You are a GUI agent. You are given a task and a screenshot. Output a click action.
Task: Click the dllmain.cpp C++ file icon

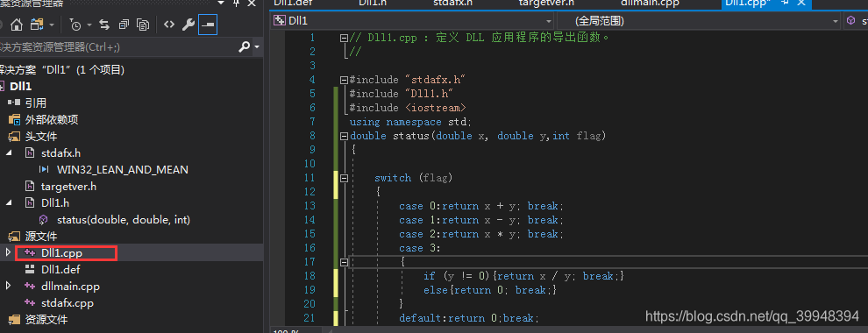tap(31, 287)
